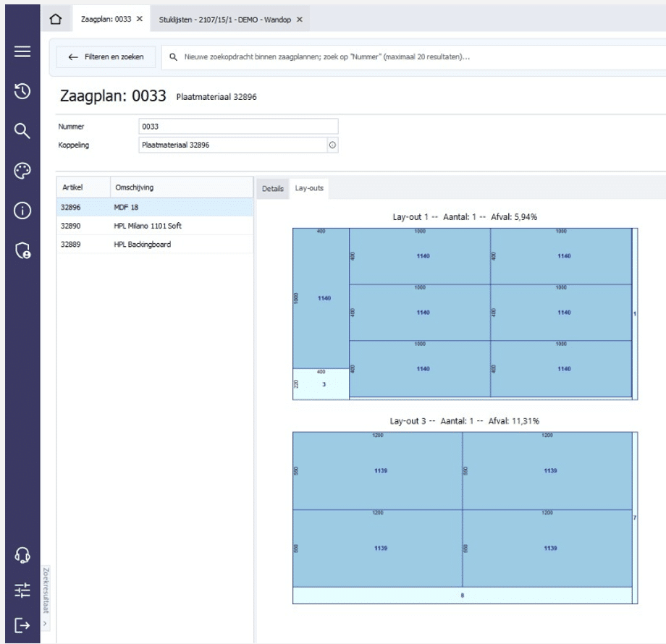Open Koppeling field info button
This screenshot has width=666, height=644.
[x=332, y=145]
